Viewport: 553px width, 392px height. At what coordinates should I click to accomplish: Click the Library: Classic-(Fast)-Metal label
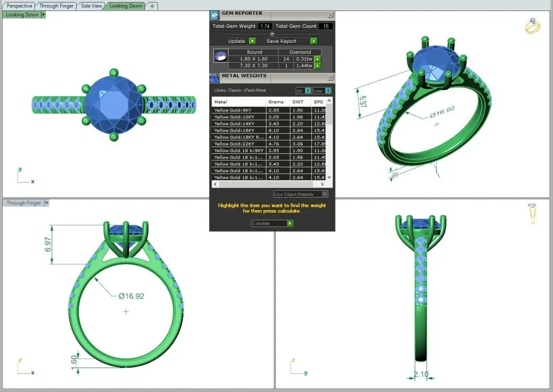240,90
